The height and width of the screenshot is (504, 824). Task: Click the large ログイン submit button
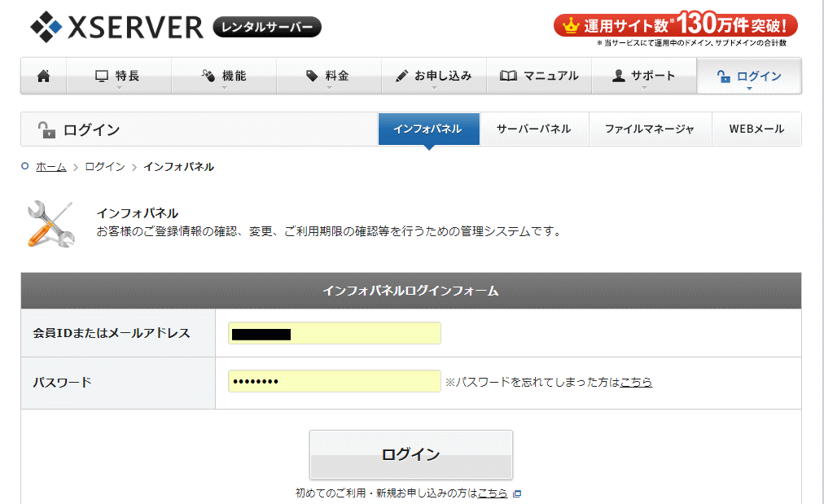pos(411,454)
